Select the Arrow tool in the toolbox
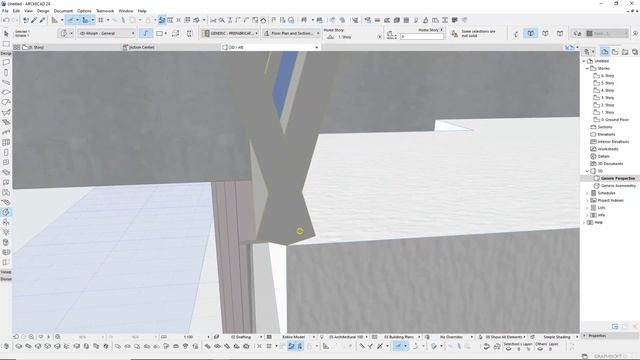Screen dimensions: 640x360 tap(6, 34)
